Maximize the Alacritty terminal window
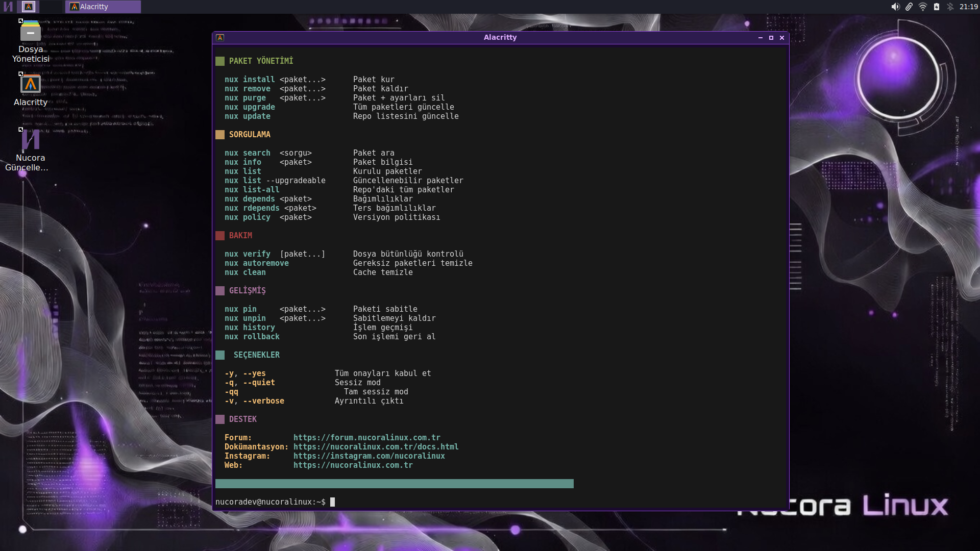The image size is (980, 551). [771, 38]
